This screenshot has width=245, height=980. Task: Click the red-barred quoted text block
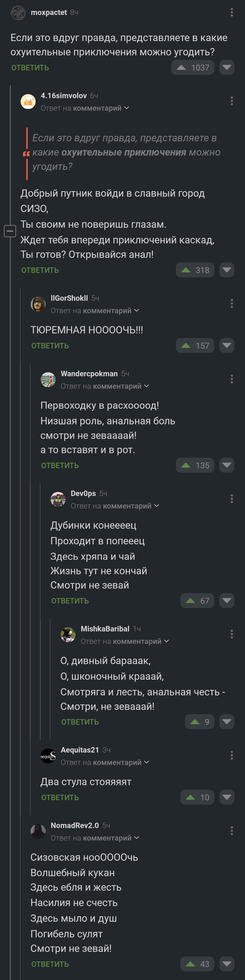click(x=125, y=153)
